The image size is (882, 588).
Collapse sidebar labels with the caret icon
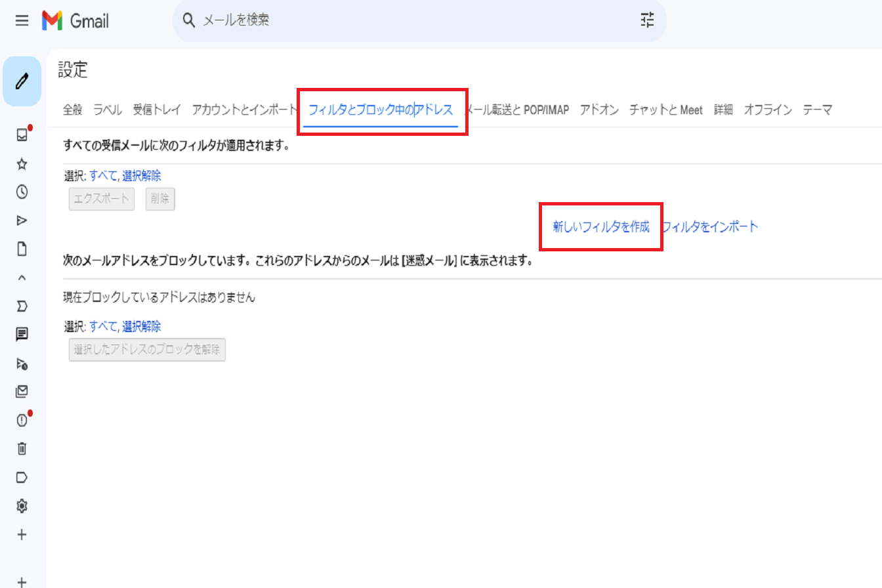22,278
